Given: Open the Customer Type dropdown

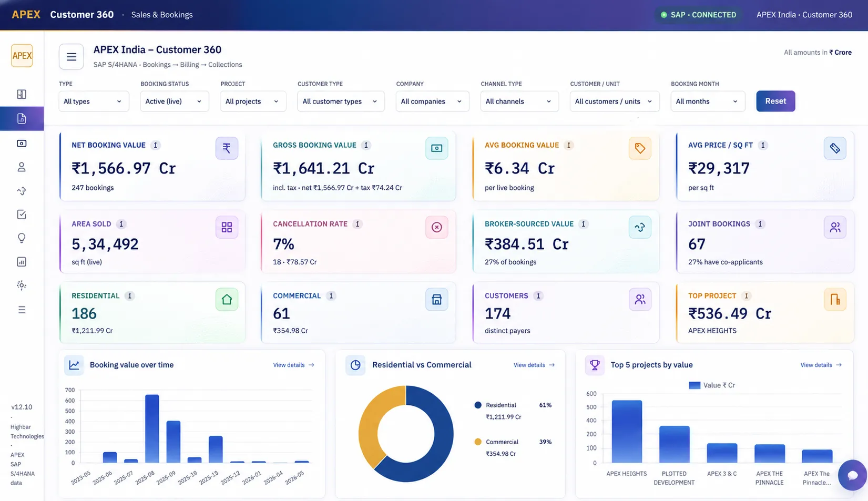Looking at the screenshot, I should [341, 101].
